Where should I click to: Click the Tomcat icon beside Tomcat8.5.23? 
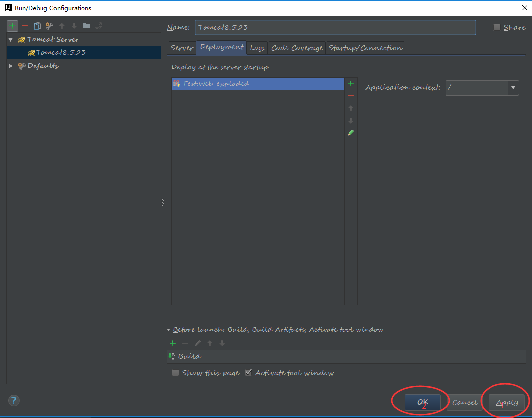(x=32, y=52)
